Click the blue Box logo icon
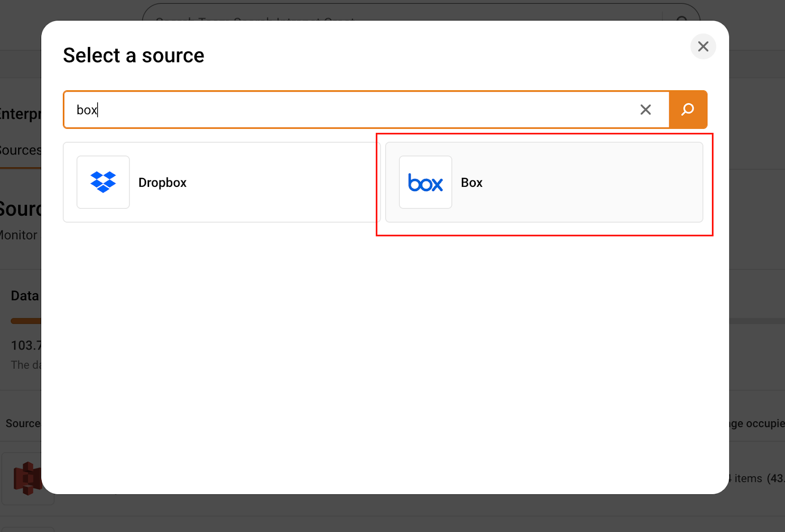Screen dimensions: 785x532 [x=425, y=182]
